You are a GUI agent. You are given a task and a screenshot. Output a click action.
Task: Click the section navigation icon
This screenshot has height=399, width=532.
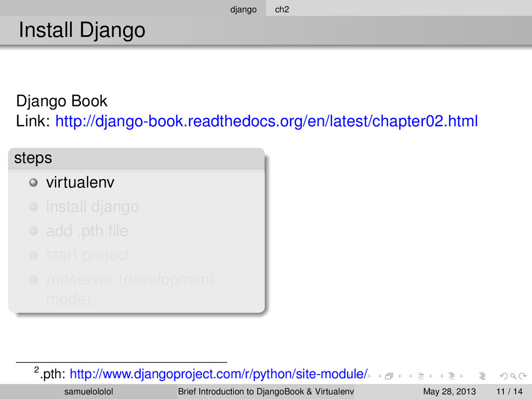tap(451, 376)
